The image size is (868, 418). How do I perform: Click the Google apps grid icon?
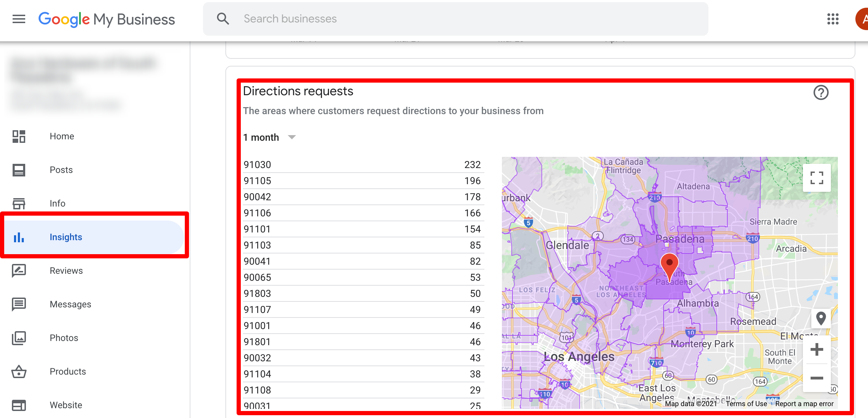[x=833, y=19]
